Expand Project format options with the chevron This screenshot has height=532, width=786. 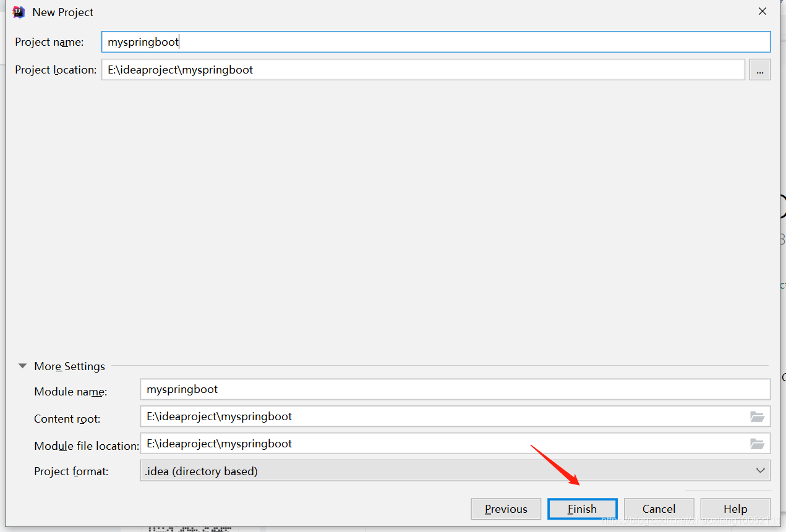(760, 470)
